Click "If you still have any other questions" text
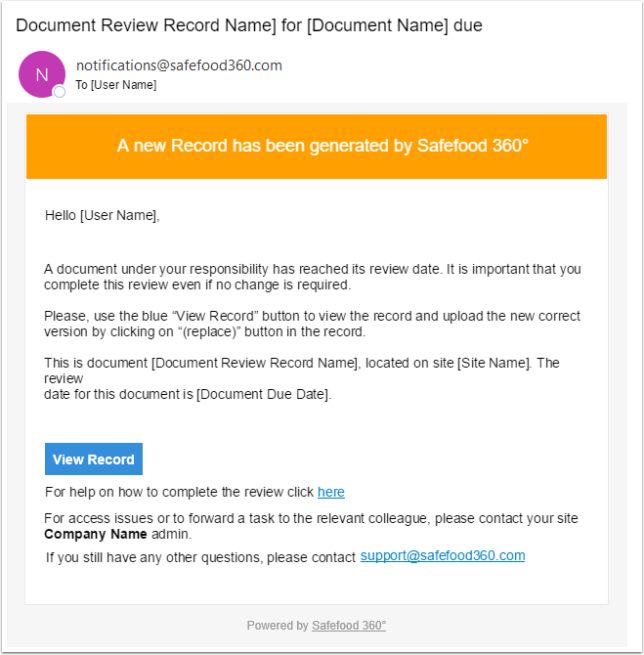644x655 pixels. [x=200, y=557]
